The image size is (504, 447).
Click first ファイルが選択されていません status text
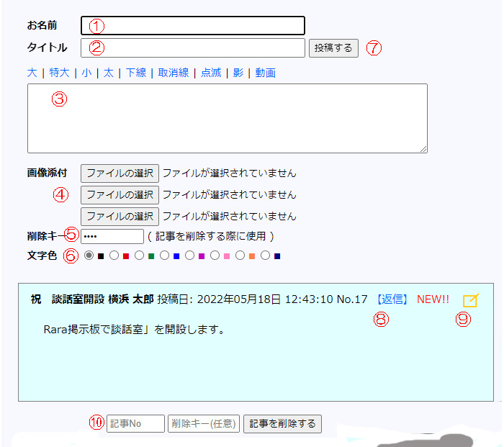229,173
